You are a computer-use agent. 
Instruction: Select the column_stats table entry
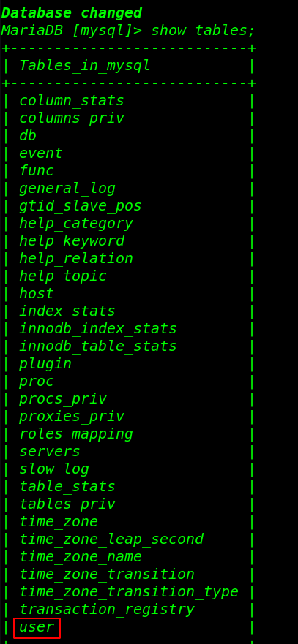point(72,101)
